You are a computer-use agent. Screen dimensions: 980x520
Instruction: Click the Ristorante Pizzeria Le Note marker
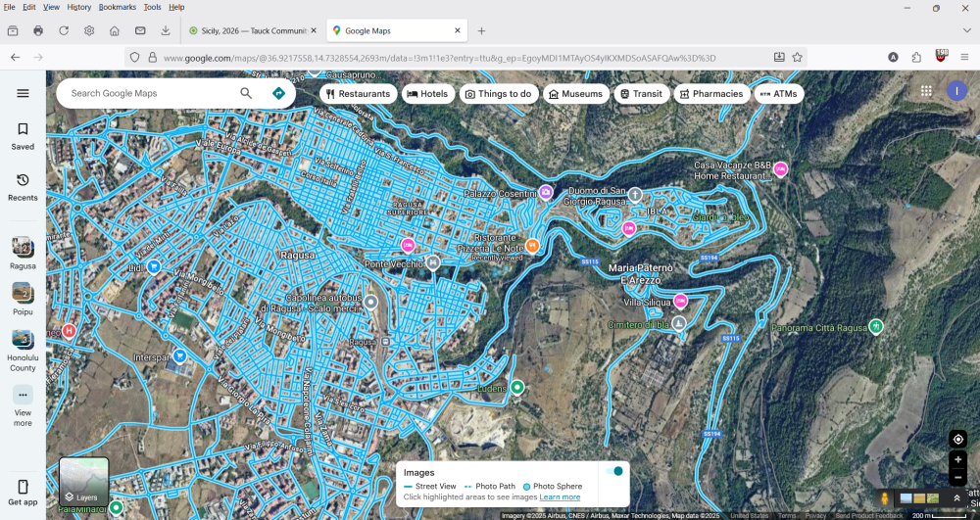(532, 246)
